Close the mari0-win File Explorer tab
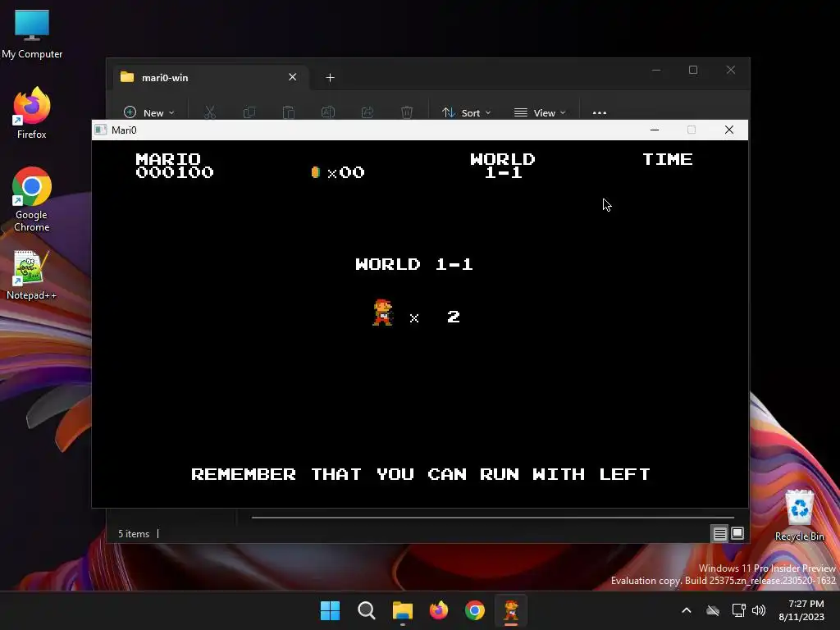840x630 pixels. tap(293, 77)
